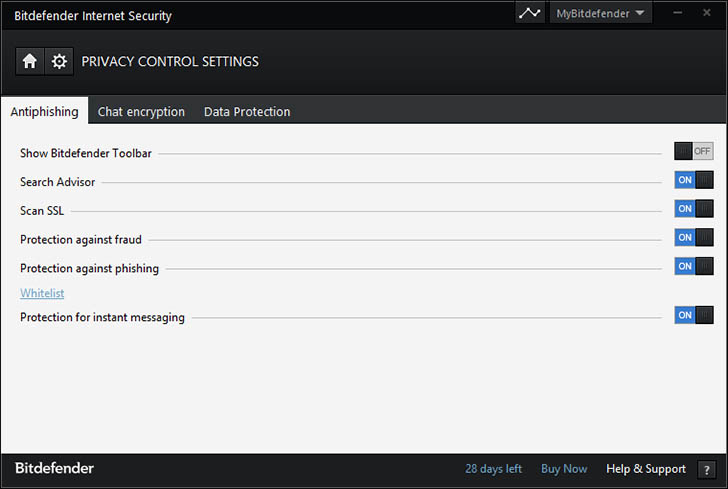Expand the MyBitdefender dropdown
Screen dimensions: 728x489
(x=601, y=13)
